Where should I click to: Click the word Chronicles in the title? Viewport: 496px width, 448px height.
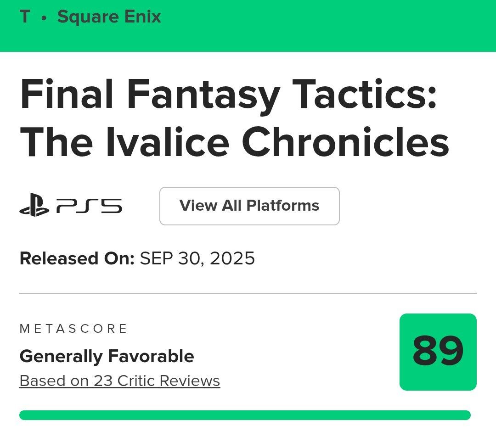point(345,142)
